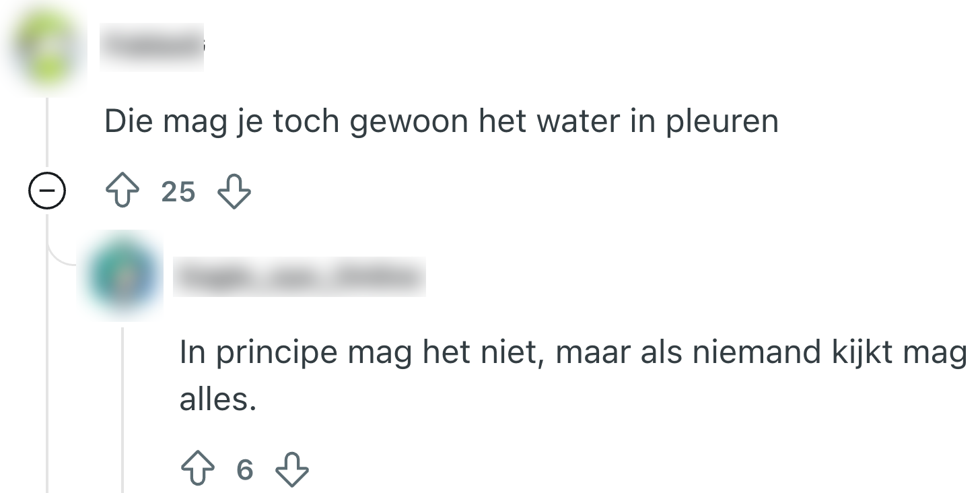Click the vote count 25

[x=178, y=193]
